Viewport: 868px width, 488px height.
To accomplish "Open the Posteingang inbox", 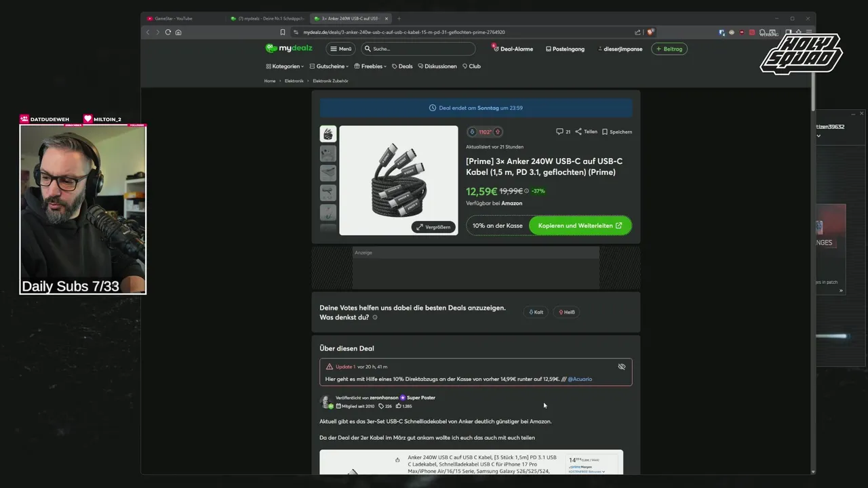I will (565, 49).
